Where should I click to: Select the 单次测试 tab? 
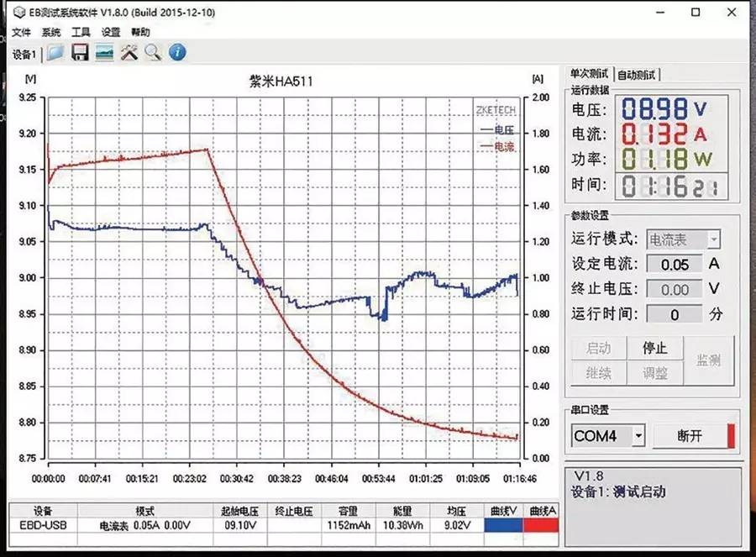(x=590, y=72)
